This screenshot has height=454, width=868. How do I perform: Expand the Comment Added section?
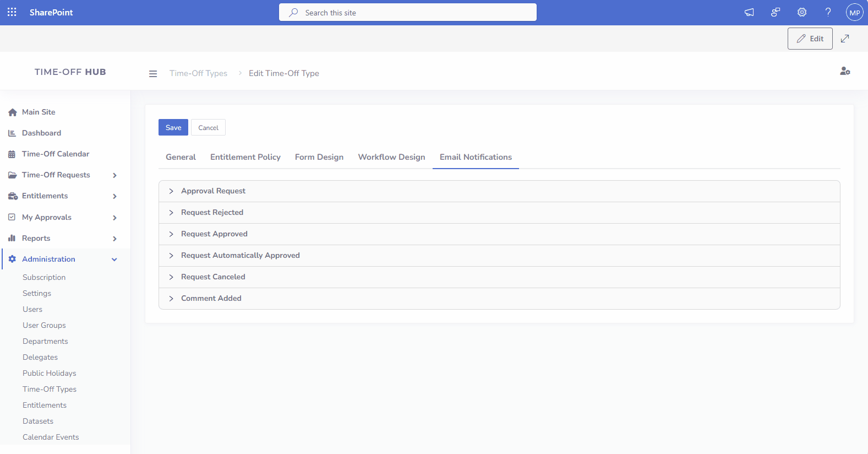tap(211, 299)
